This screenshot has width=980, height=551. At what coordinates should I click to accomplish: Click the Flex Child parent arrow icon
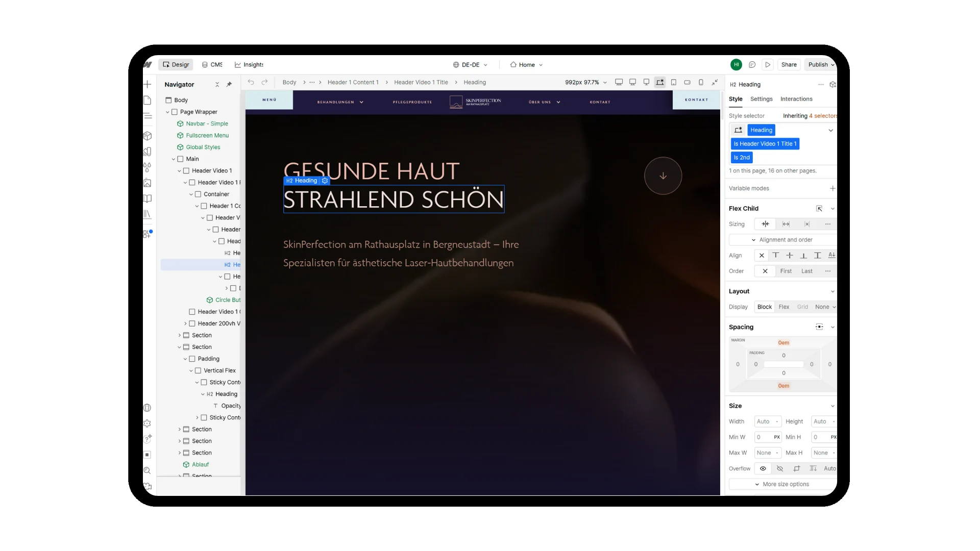coord(819,209)
